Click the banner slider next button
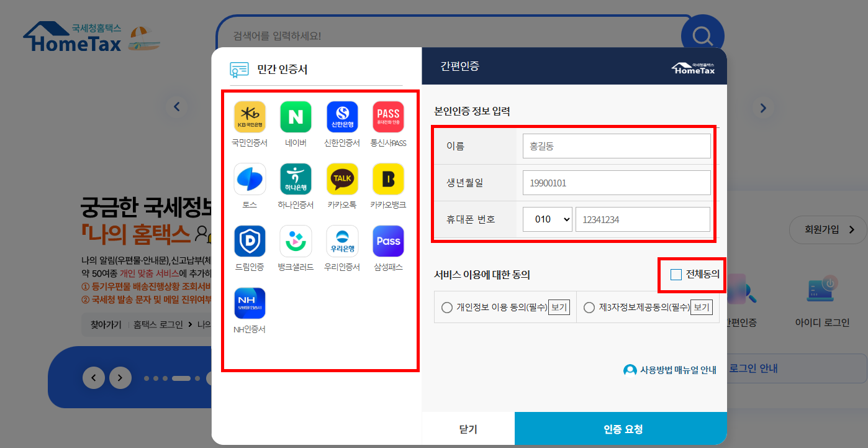The width and height of the screenshot is (868, 448). click(120, 377)
